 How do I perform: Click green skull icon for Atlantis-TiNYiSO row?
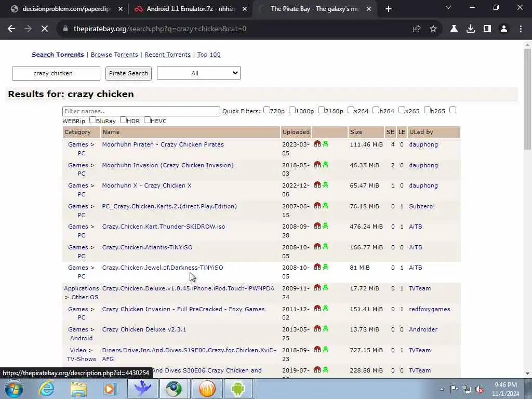[326, 246]
